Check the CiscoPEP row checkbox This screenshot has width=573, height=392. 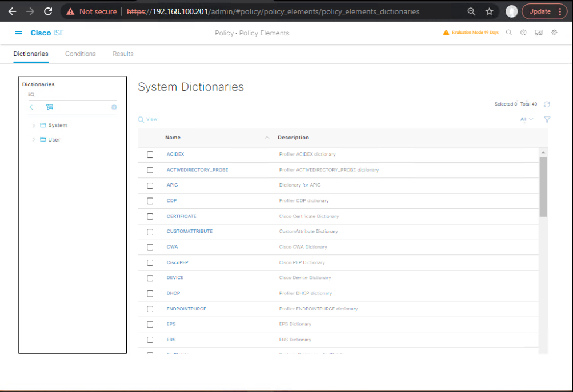click(x=150, y=263)
